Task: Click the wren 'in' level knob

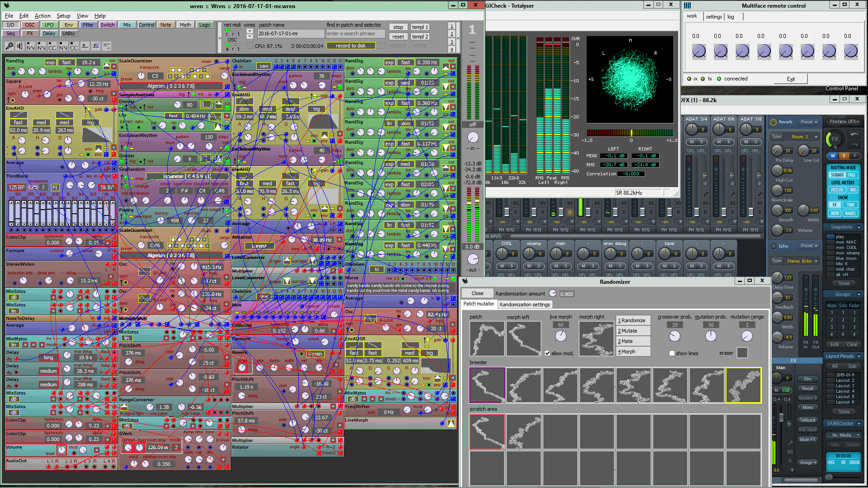Action: (473, 137)
